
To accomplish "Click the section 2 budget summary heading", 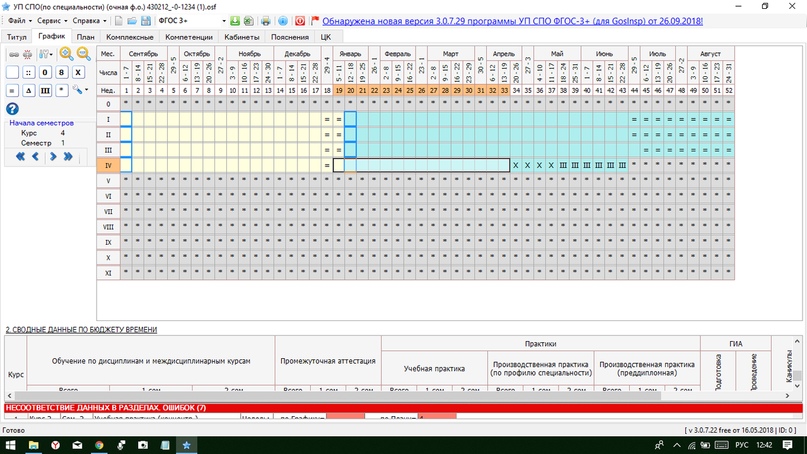I will 81,329.
